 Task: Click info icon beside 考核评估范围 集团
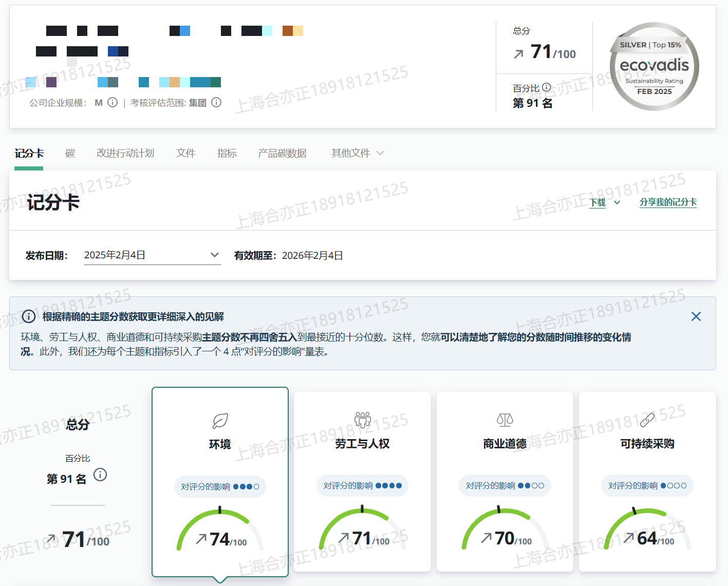(x=216, y=102)
